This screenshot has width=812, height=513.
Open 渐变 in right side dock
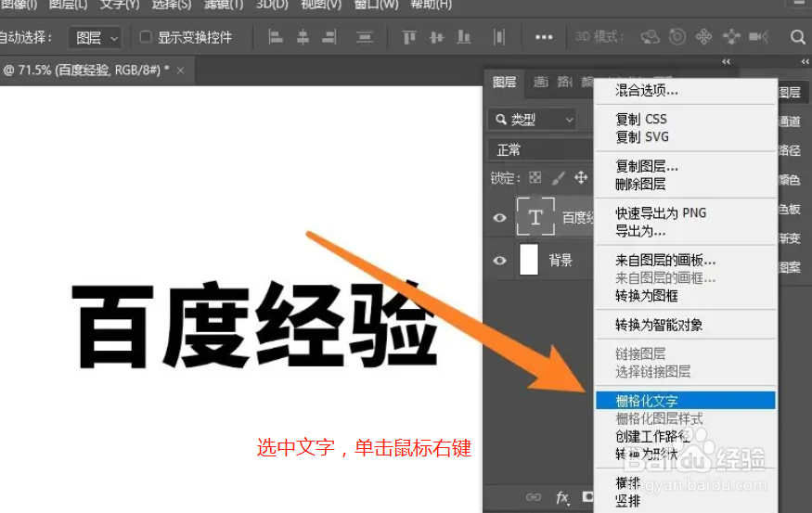pos(791,238)
